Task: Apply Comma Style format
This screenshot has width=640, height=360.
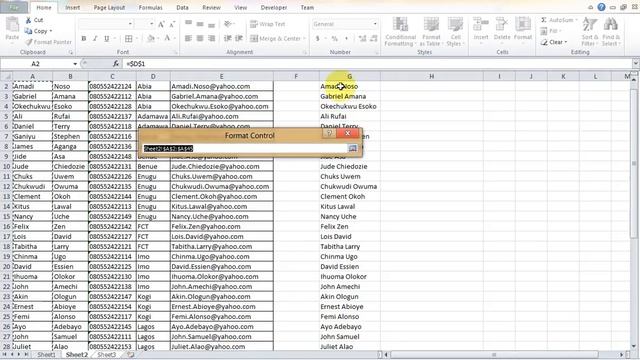Action: (x=347, y=38)
